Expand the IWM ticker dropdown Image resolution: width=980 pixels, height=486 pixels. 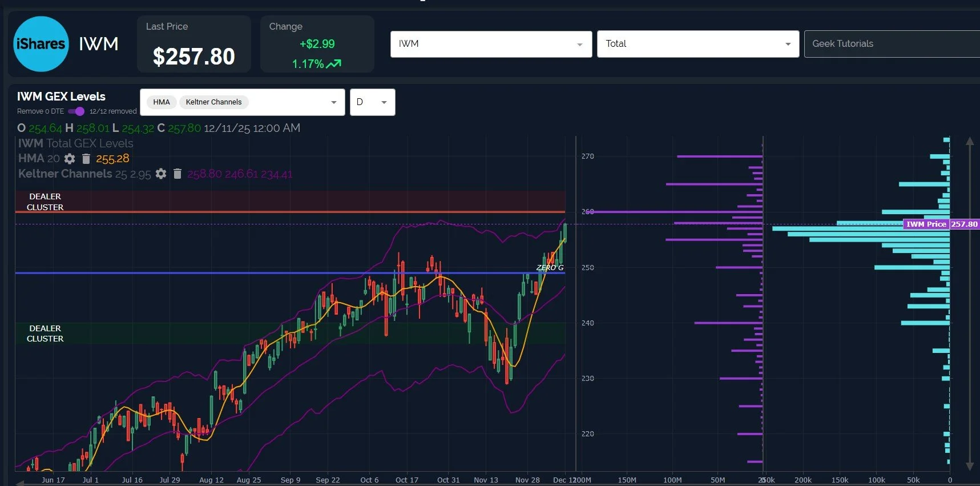491,44
